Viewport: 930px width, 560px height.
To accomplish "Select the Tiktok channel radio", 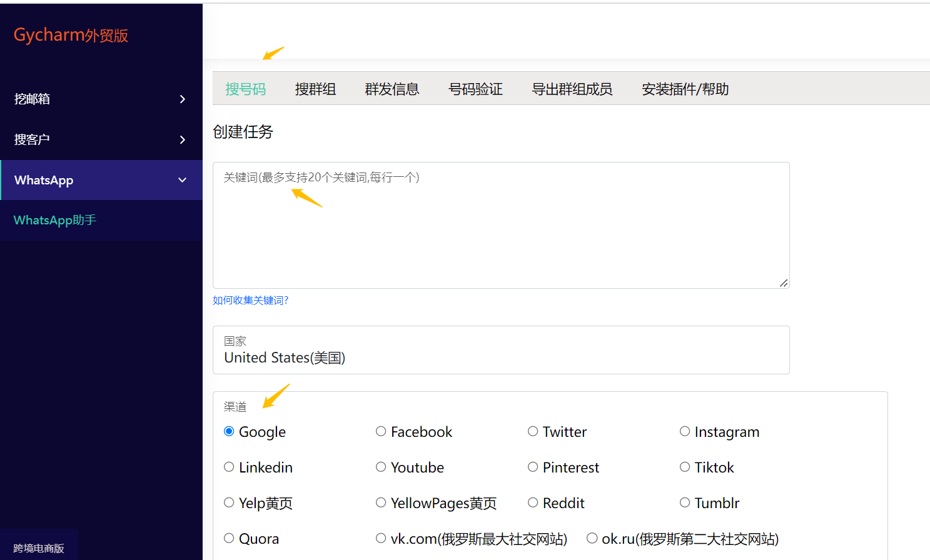I will tap(685, 467).
